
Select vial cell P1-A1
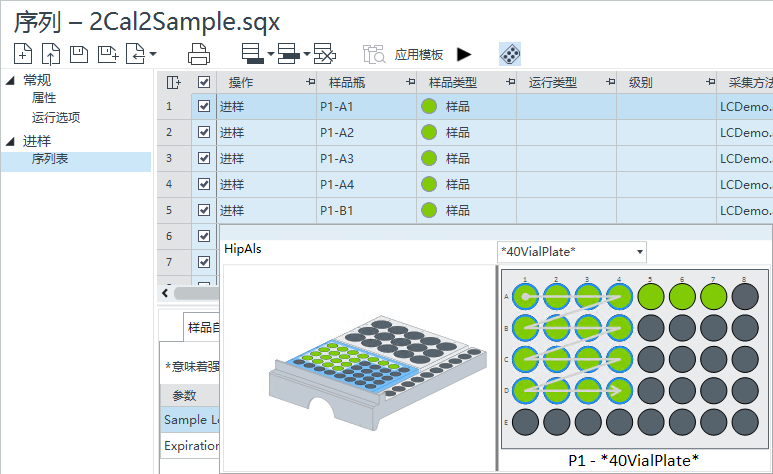366,107
